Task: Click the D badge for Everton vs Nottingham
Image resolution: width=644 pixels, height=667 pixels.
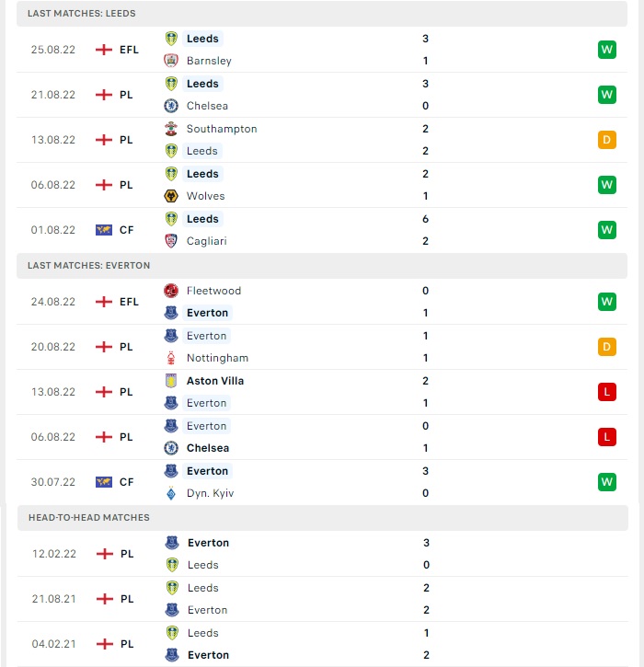Action: click(606, 347)
